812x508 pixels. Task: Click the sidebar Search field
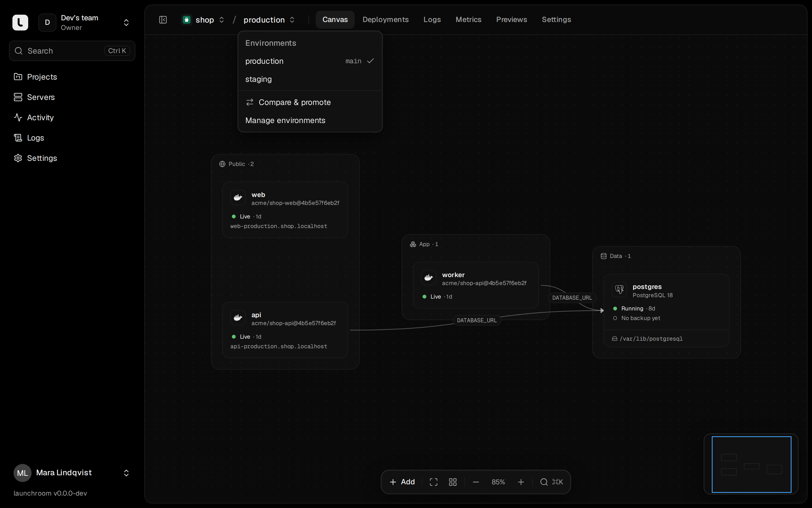click(x=72, y=51)
